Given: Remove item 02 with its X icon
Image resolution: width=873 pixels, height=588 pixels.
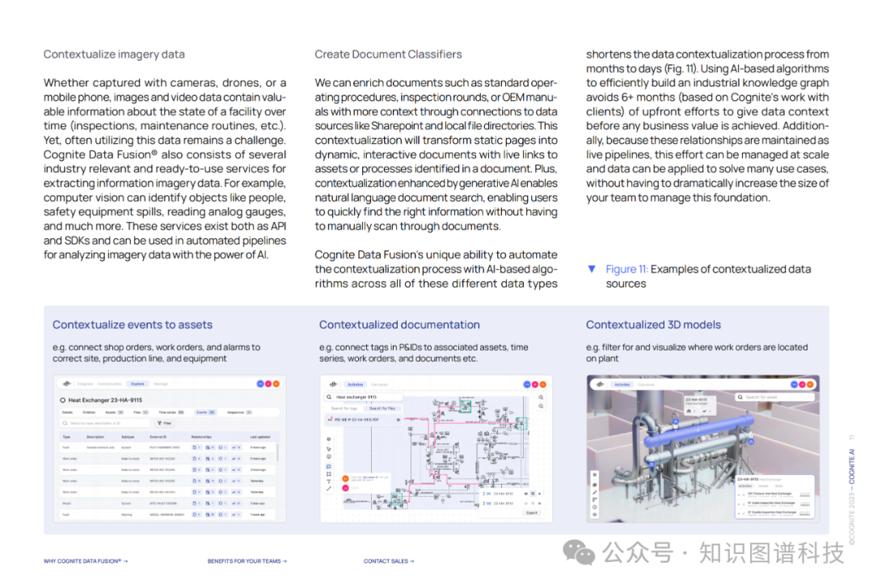Looking at the screenshot, I should [x=539, y=503].
